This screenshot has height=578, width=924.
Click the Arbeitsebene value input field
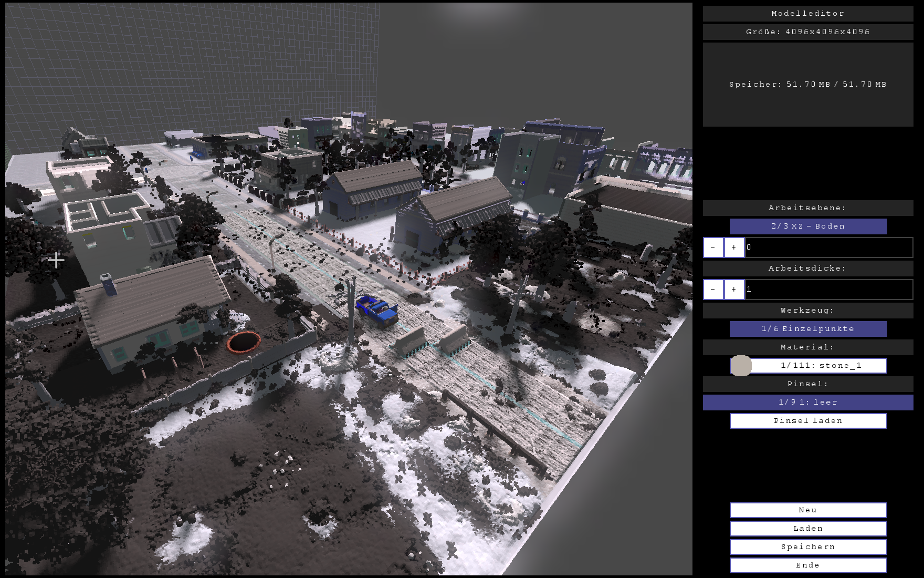point(828,247)
